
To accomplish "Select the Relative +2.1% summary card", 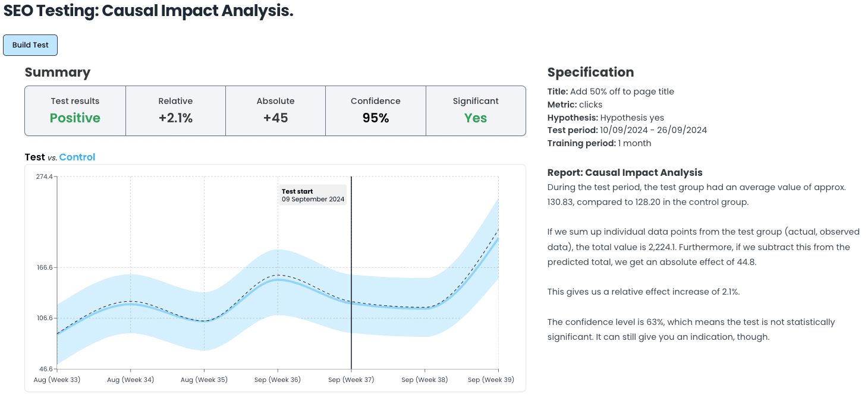I will (175, 110).
